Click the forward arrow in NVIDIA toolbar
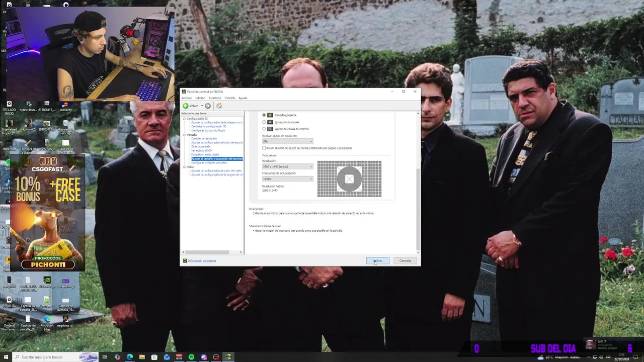 point(208,106)
